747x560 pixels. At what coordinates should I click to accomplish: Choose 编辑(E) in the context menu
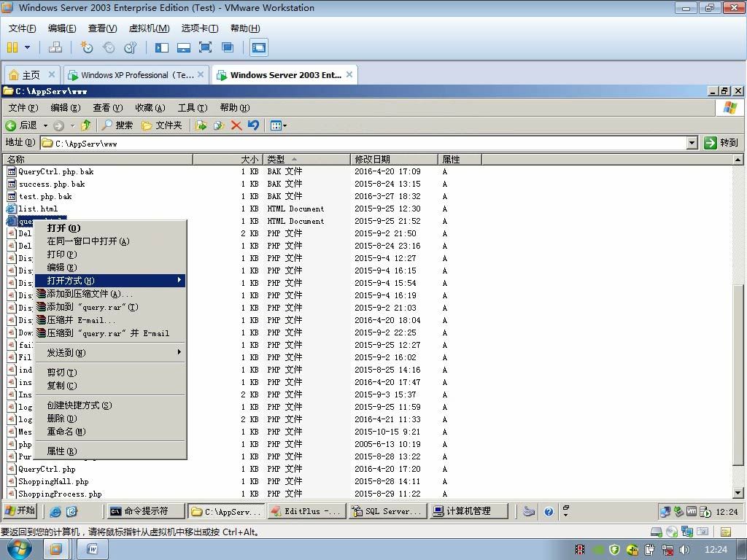tap(110, 268)
